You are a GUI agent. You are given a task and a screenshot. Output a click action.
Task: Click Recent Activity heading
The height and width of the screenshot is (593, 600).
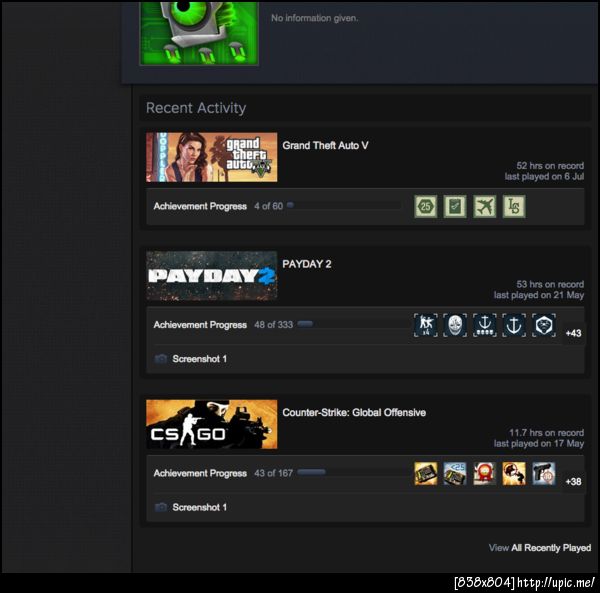tap(196, 108)
